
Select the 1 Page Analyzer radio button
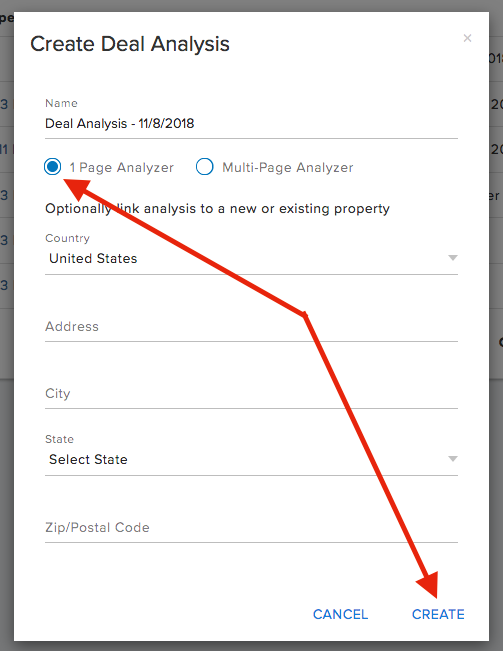pyautogui.click(x=53, y=167)
